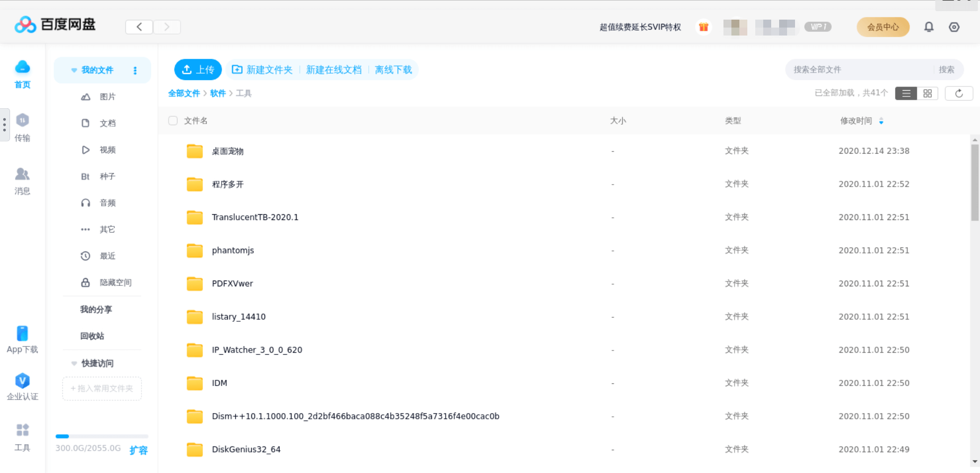Go back with the left arrow button
Image resolution: width=980 pixels, height=473 pixels.
[139, 27]
